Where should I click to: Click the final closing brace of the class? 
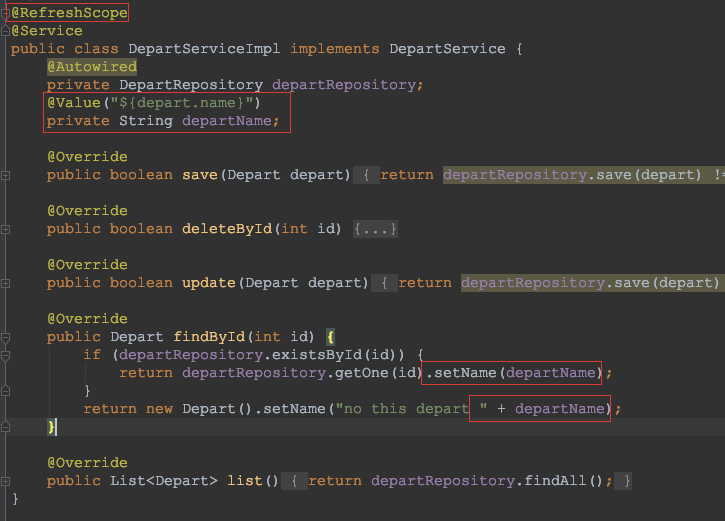tap(15, 499)
